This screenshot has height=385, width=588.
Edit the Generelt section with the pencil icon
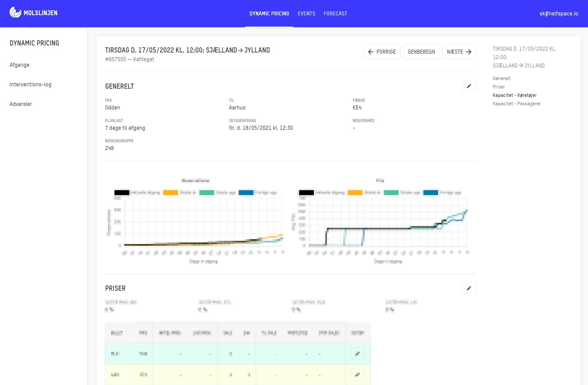click(469, 86)
